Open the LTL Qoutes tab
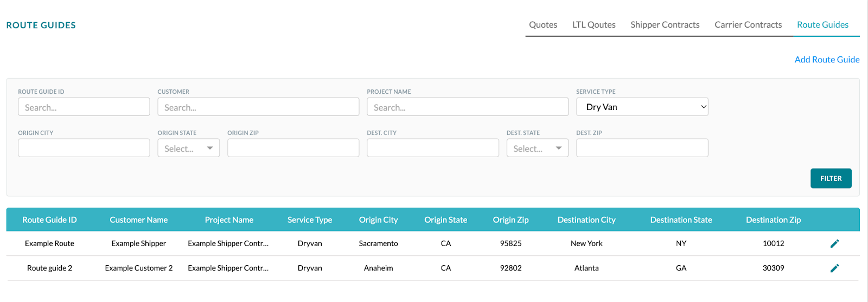Image resolution: width=868 pixels, height=302 pixels. [594, 25]
